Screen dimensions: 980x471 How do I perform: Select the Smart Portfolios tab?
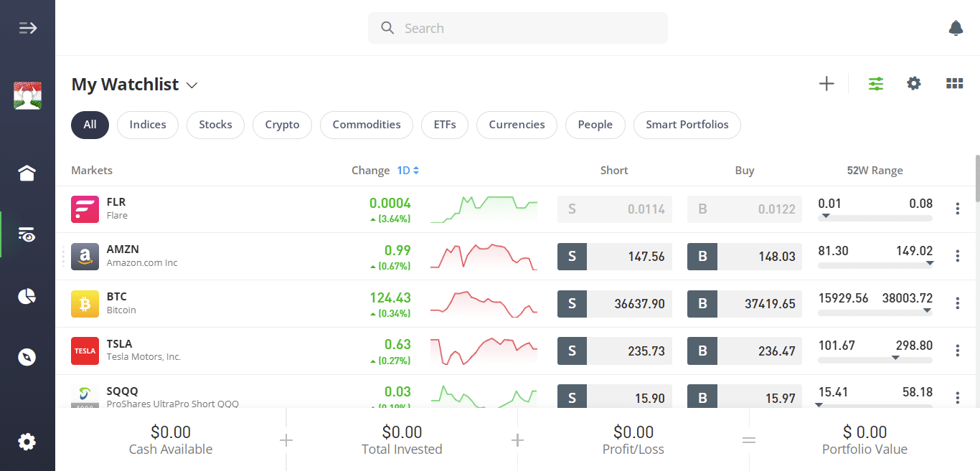pyautogui.click(x=687, y=125)
